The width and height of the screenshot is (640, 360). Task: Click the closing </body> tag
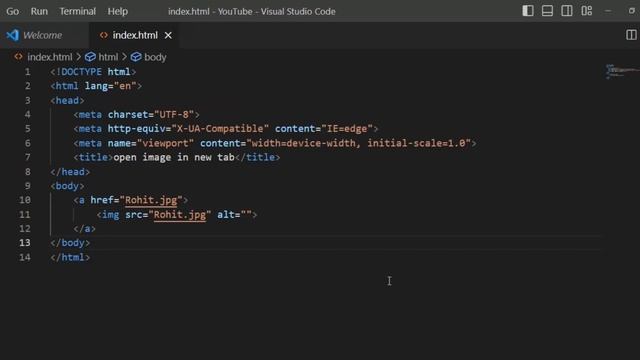[x=70, y=243]
